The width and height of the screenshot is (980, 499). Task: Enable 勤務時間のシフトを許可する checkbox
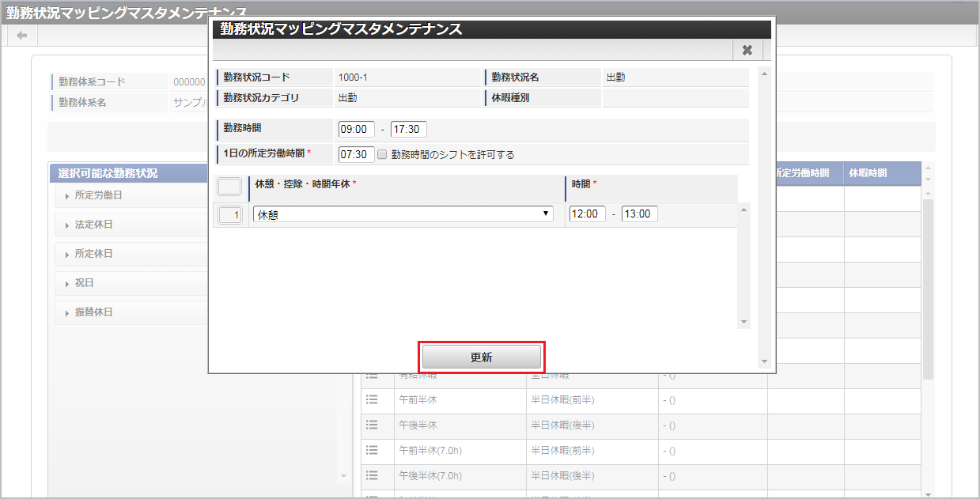(x=382, y=155)
